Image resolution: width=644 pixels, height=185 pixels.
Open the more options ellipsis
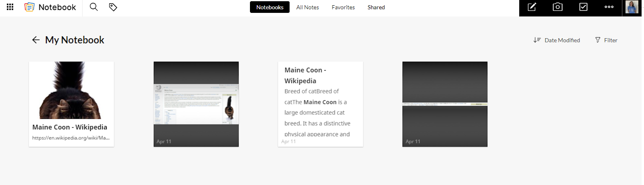(x=609, y=7)
